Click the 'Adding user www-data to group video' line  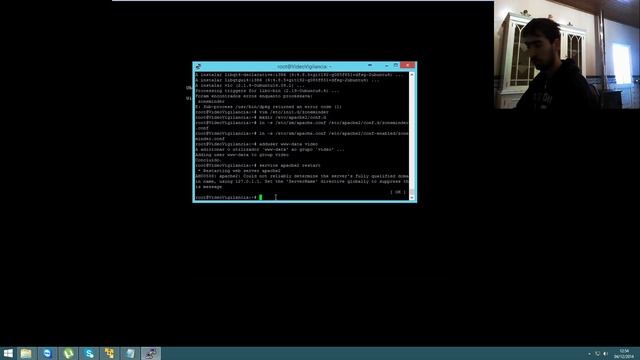pos(242,155)
